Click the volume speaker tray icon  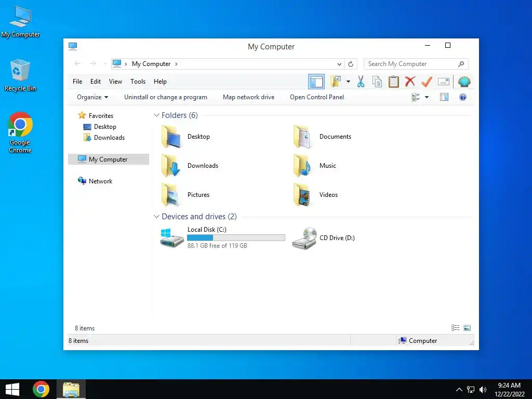(x=483, y=390)
